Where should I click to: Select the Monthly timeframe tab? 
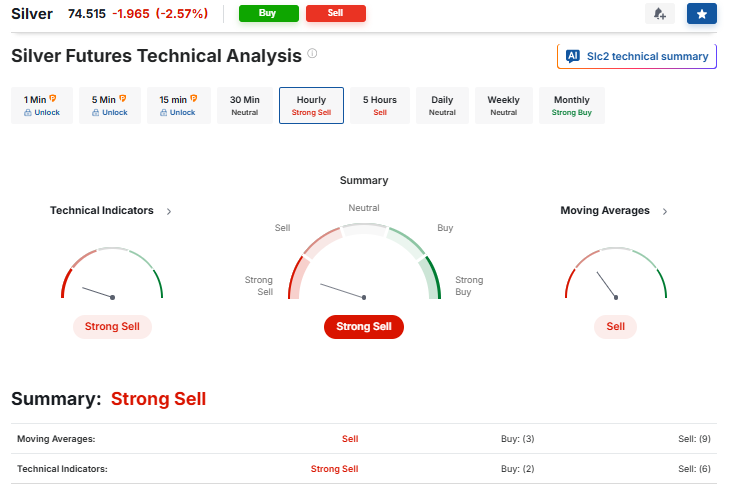572,106
